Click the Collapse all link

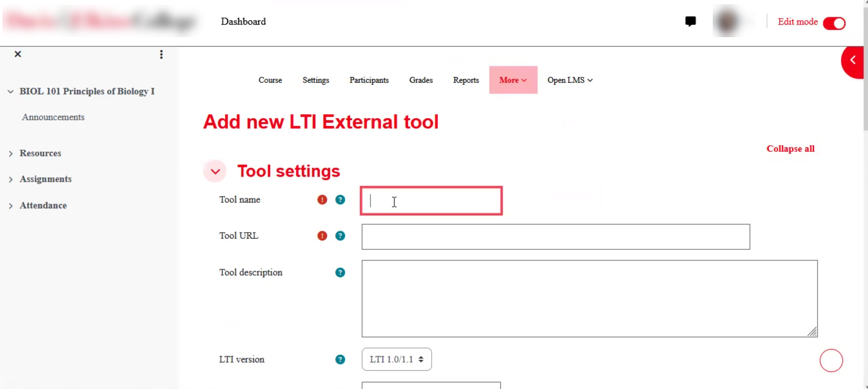click(x=790, y=149)
